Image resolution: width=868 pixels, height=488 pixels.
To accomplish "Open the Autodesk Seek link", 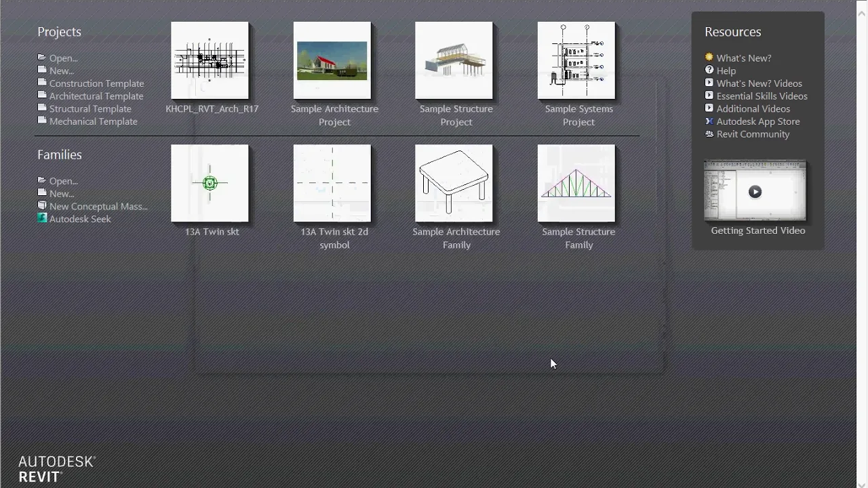I will [80, 219].
